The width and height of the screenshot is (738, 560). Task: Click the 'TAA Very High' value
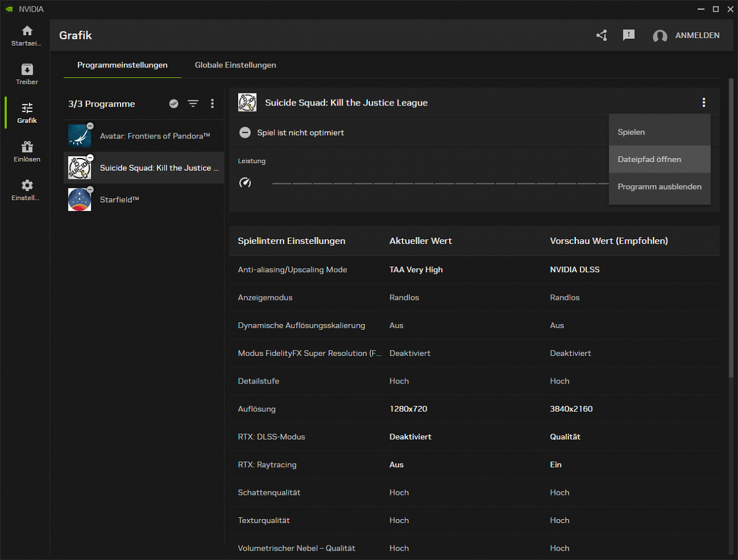coord(416,270)
